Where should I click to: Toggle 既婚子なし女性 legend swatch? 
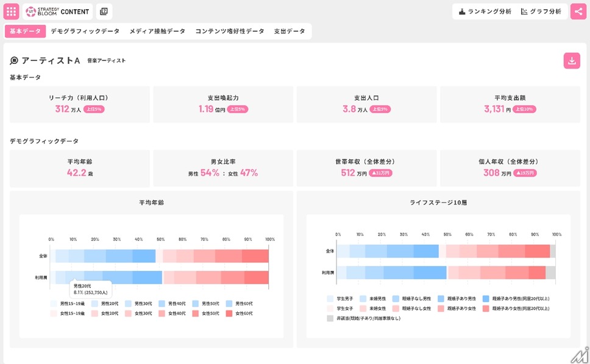(396, 309)
